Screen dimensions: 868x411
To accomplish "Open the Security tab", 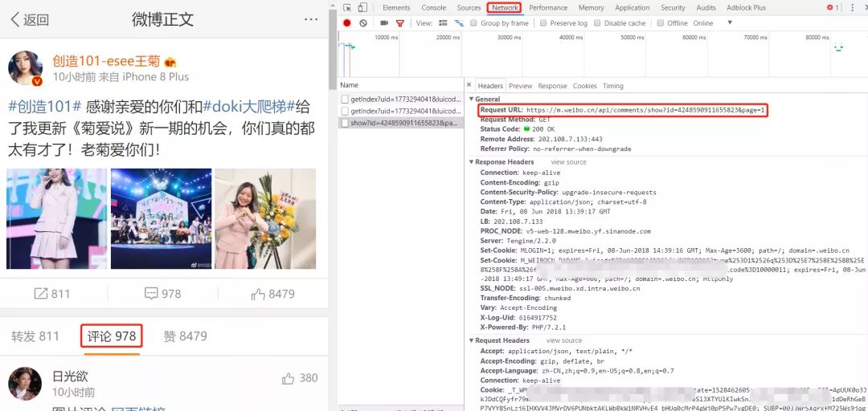I will coord(673,8).
